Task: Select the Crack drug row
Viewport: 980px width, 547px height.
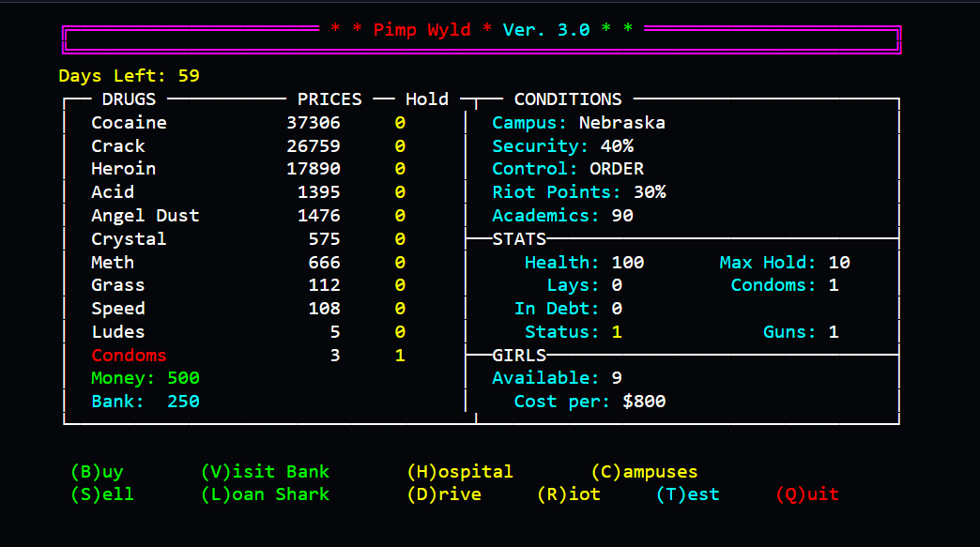Action: (248, 146)
